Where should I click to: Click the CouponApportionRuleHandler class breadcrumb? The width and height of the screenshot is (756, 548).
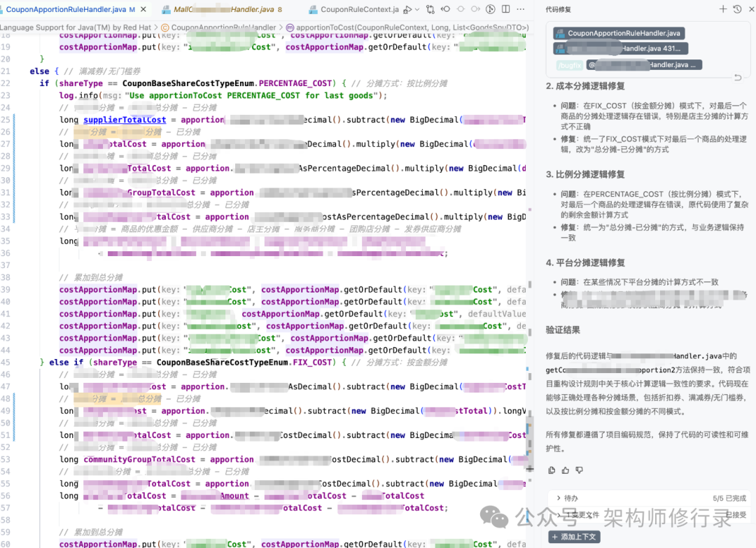(x=219, y=27)
